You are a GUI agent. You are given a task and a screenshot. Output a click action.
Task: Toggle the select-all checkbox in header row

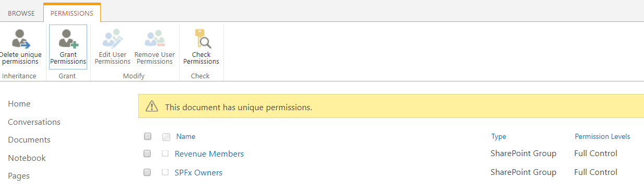click(x=148, y=137)
